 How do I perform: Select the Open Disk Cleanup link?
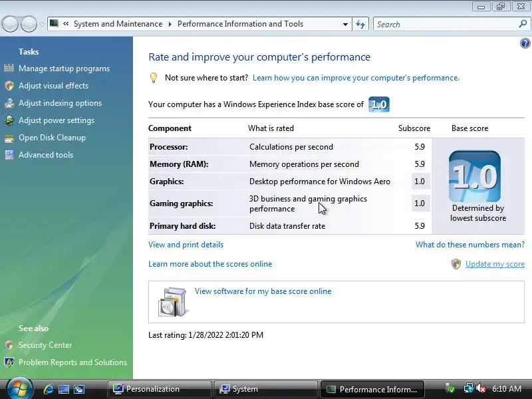click(52, 138)
